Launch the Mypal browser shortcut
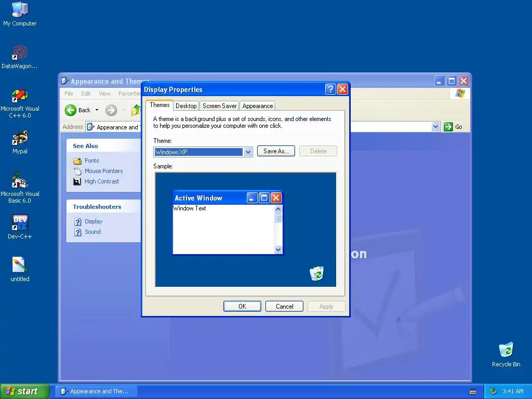 point(20,142)
